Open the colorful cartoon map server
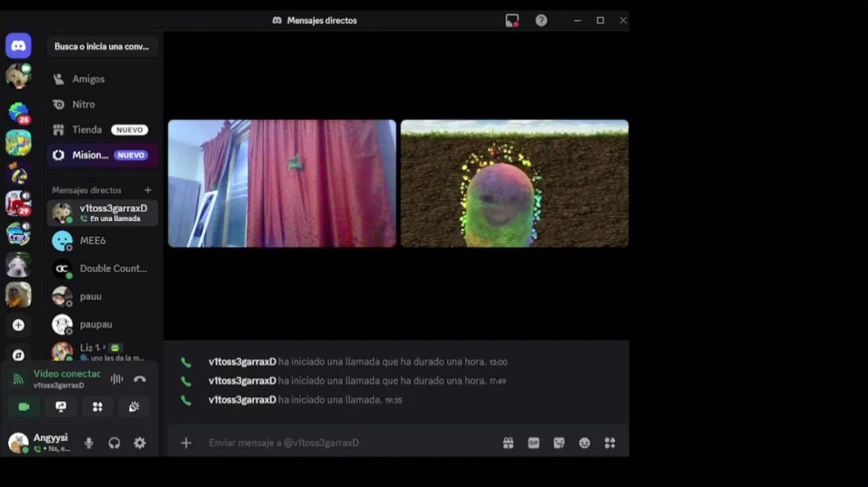The width and height of the screenshot is (868, 487). point(18,143)
